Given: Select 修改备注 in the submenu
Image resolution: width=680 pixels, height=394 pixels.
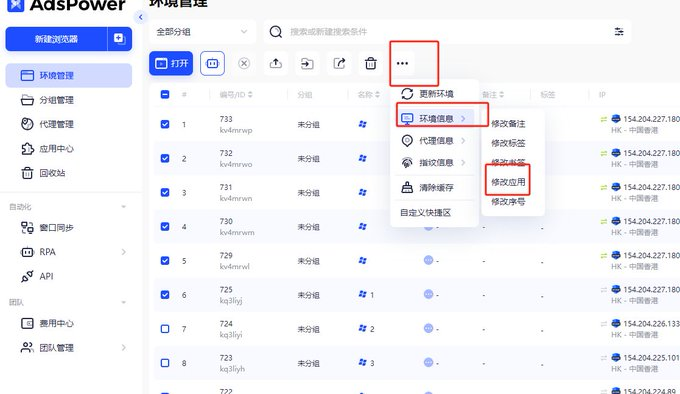Looking at the screenshot, I should [x=508, y=124].
